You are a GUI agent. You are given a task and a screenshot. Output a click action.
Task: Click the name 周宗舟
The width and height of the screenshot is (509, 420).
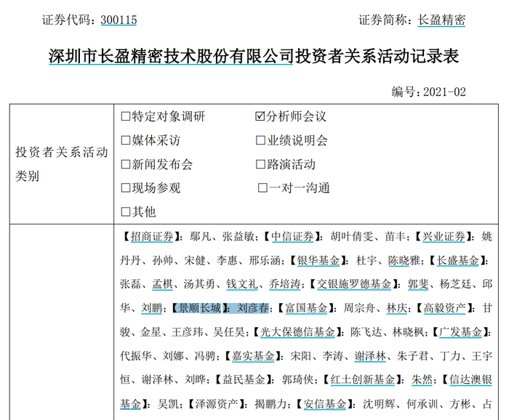(359, 308)
